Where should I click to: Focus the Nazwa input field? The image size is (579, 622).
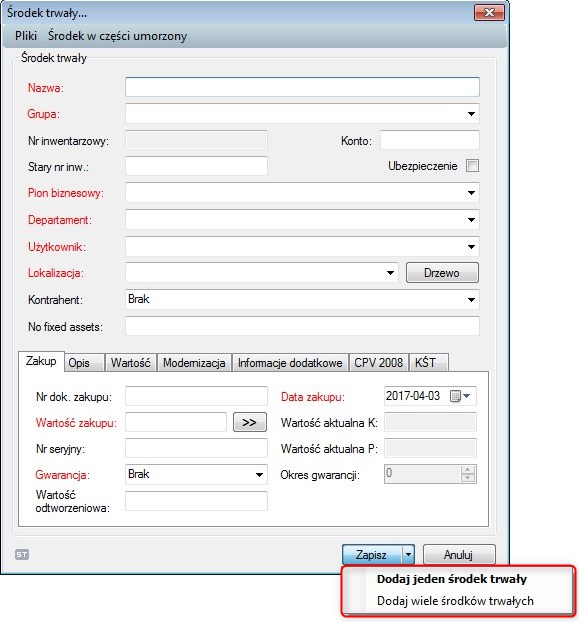[x=302, y=87]
